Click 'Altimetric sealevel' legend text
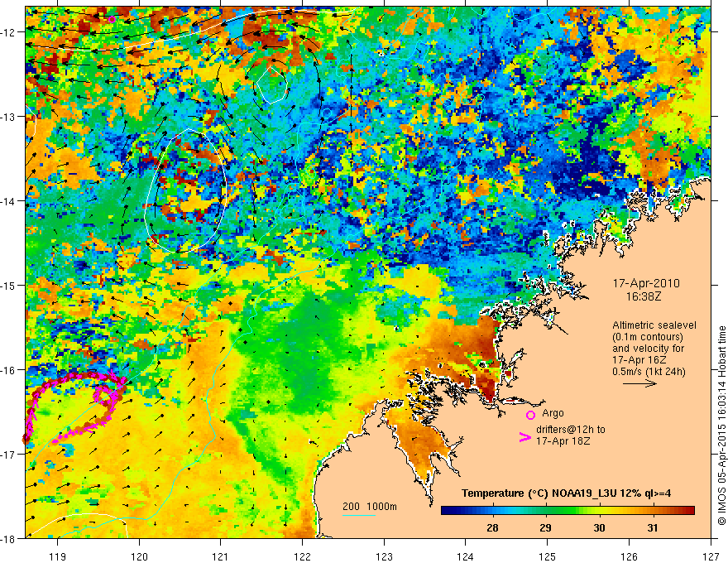The image size is (728, 563). [x=654, y=325]
